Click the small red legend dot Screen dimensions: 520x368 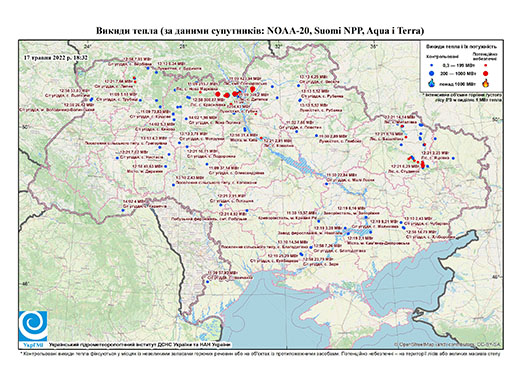point(486,66)
